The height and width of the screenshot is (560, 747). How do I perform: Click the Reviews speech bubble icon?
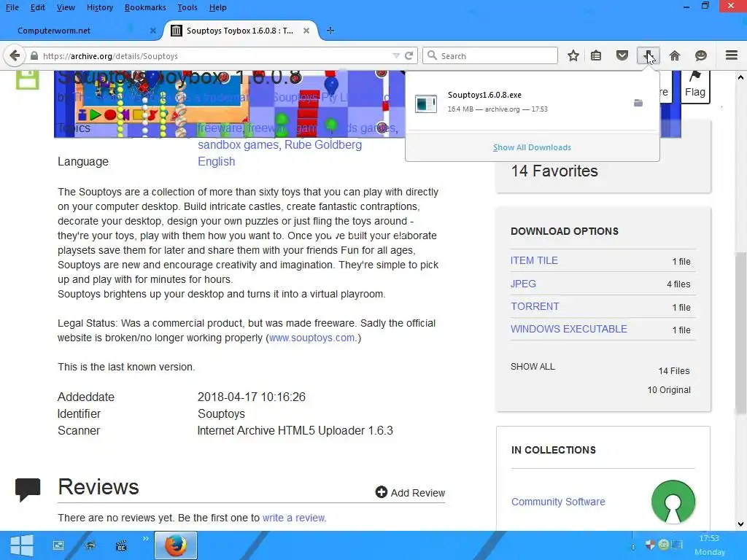28,489
